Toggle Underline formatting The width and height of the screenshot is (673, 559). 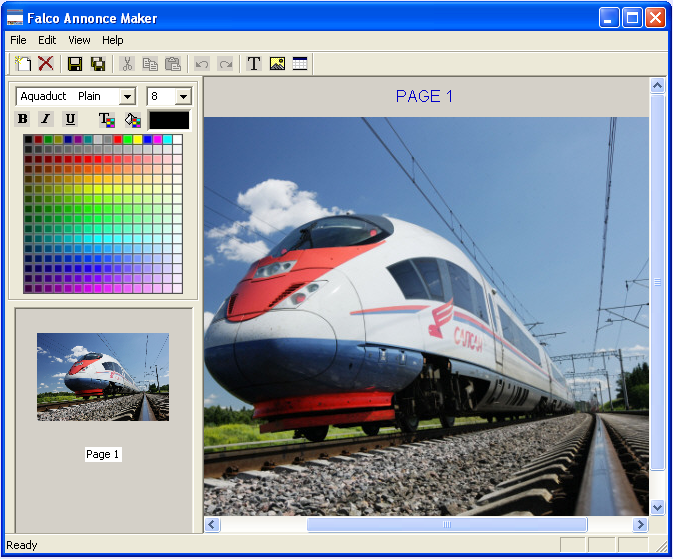coord(69,119)
